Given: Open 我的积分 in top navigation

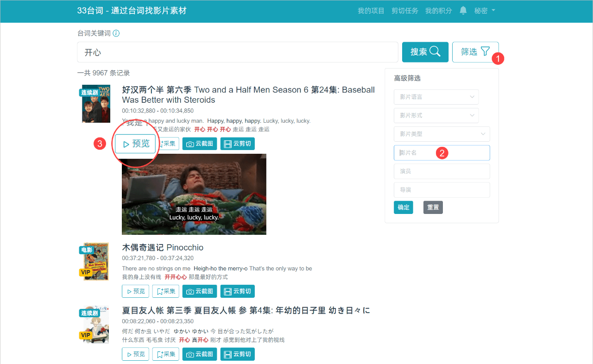Looking at the screenshot, I should [x=439, y=11].
